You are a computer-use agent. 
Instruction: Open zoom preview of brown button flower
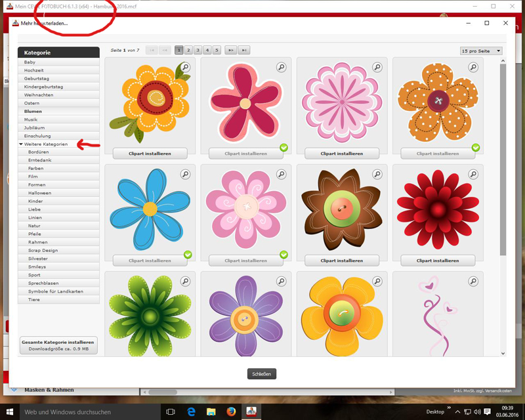click(x=377, y=174)
